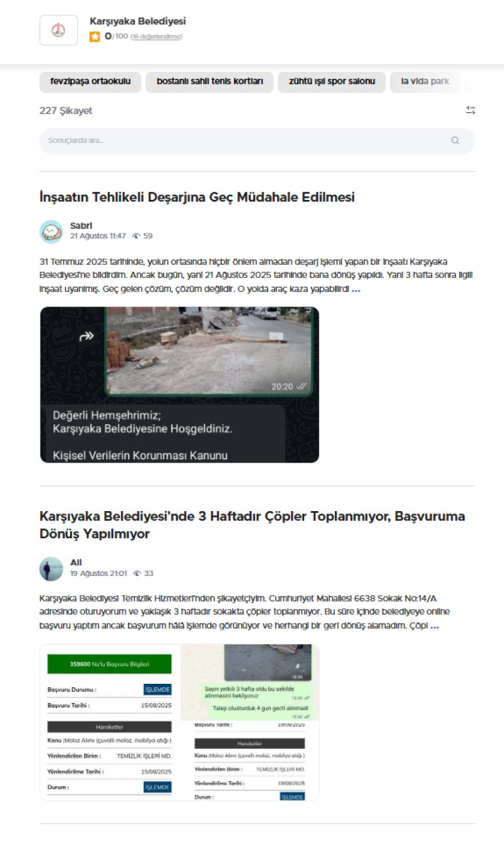Select the la vida park tag

[x=425, y=82]
